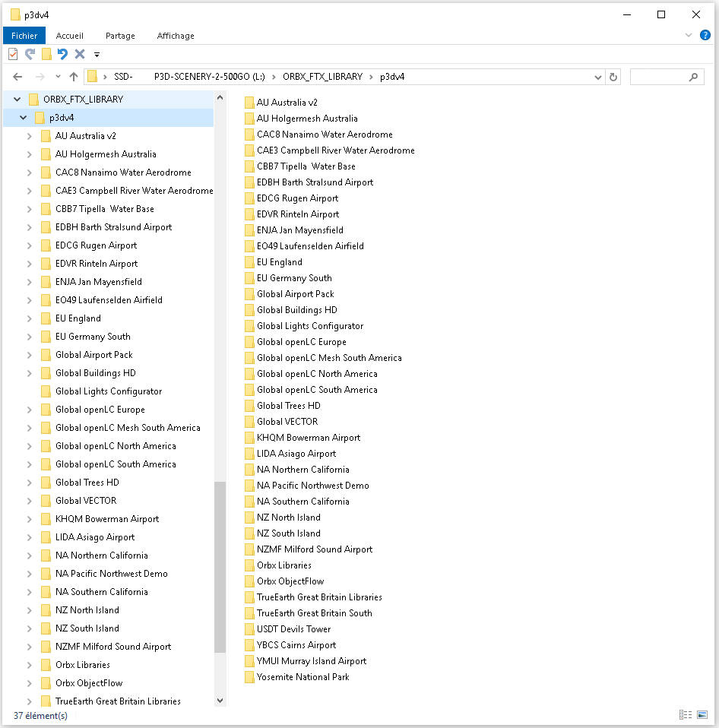Screen dimensions: 719x728
Task: Expand Orbx Libraries in the navigation tree
Action: pos(30,665)
